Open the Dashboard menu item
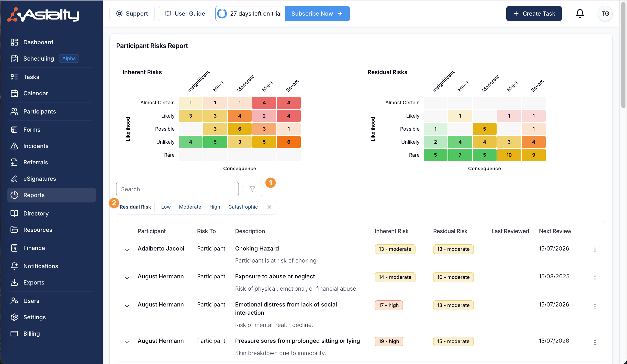The height and width of the screenshot is (364, 627). point(38,42)
